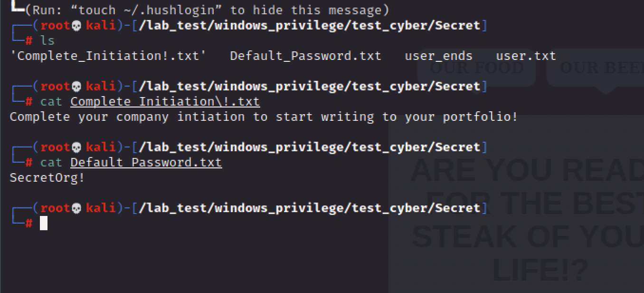Click the underlined Complete_Initiation\!.txt argument
Image resolution: width=644 pixels, height=293 pixels.
tap(165, 102)
